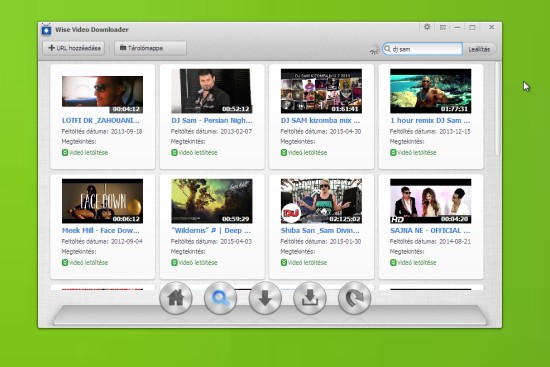Click Videó letöltése under Shiba San

point(307,263)
